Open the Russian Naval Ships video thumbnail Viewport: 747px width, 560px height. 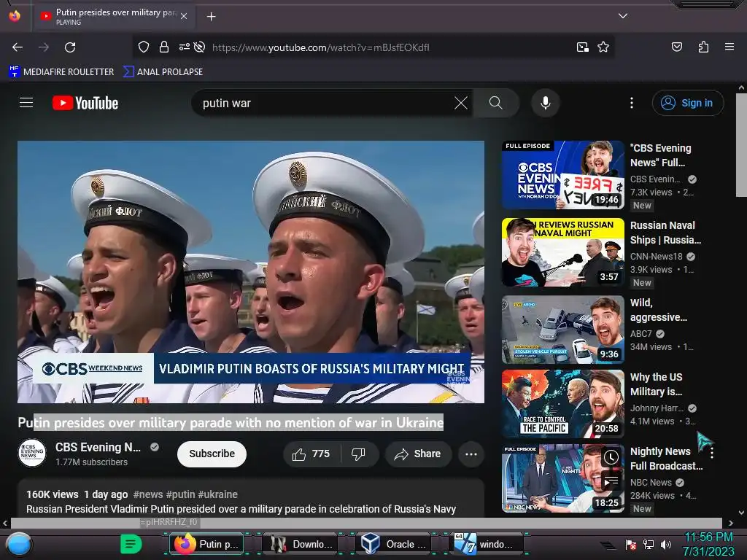[562, 252]
